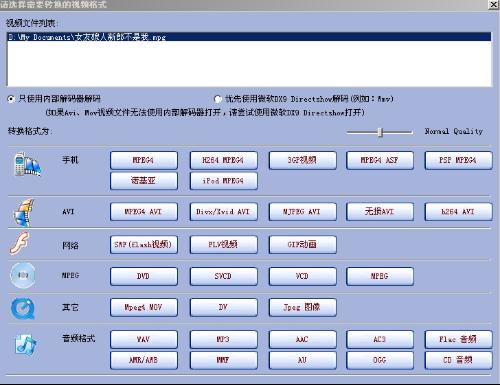Close the video format dialog
Viewport: 500px width, 385px height.
click(494, 5)
